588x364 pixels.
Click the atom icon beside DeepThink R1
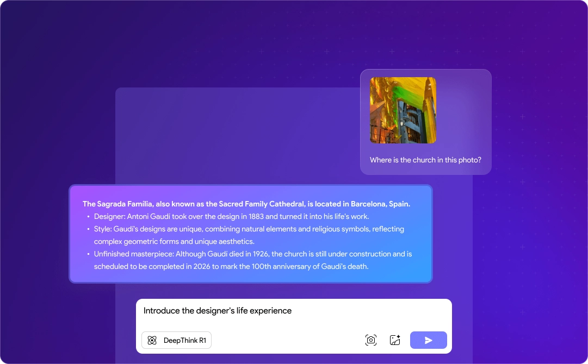[x=152, y=340]
